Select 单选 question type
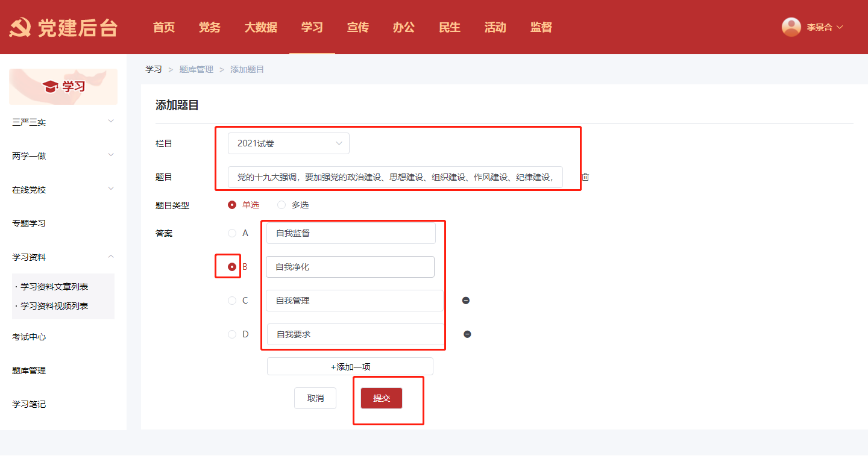This screenshot has height=456, width=868. pos(232,205)
